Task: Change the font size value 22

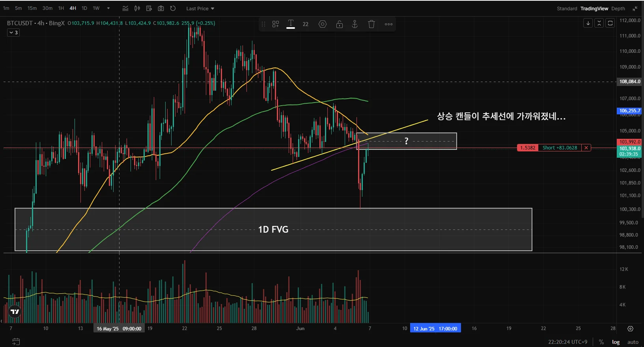Action: pyautogui.click(x=306, y=24)
